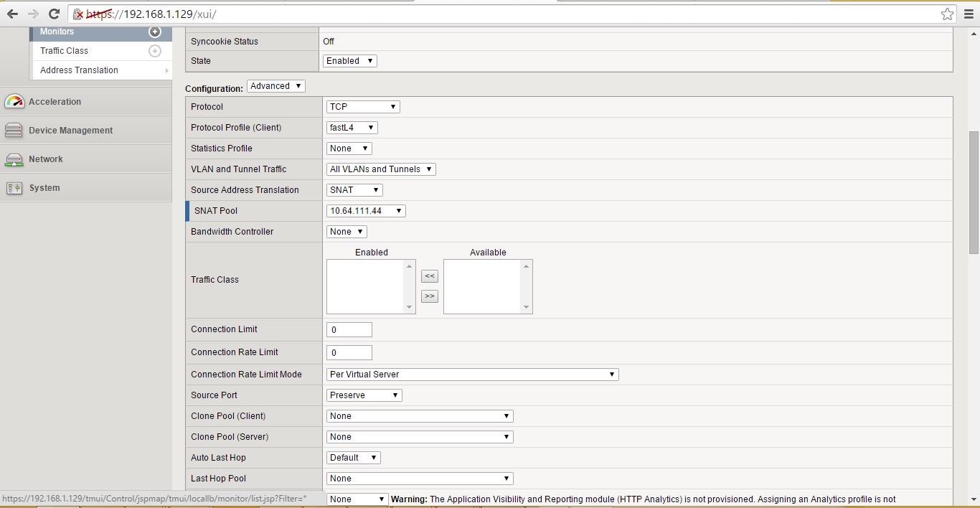Open the Connection Rate Limit Mode dropdown
The width and height of the screenshot is (980, 508).
point(472,374)
